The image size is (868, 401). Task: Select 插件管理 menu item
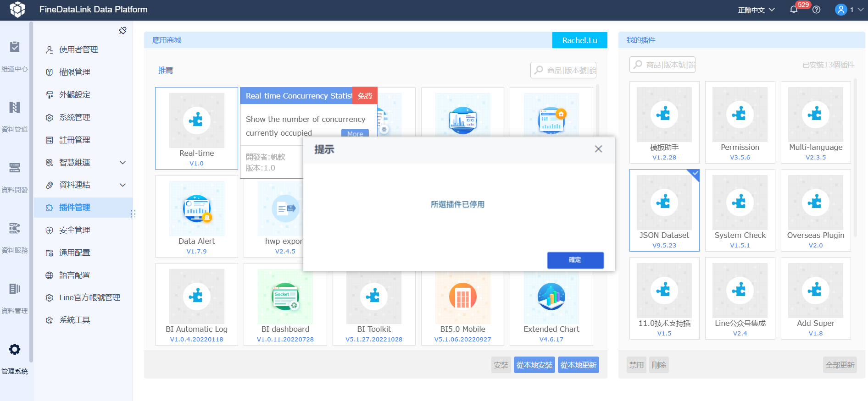83,207
